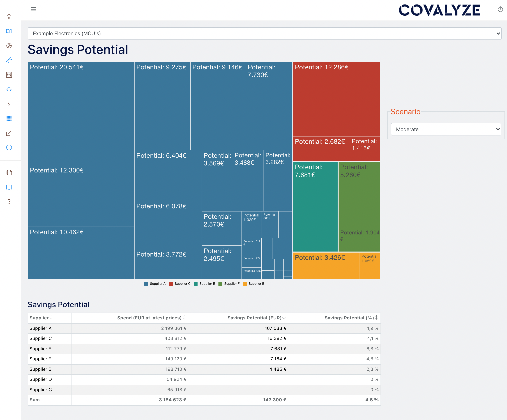
Task: Open the Scenario dropdown set to Moderate
Action: pos(446,129)
